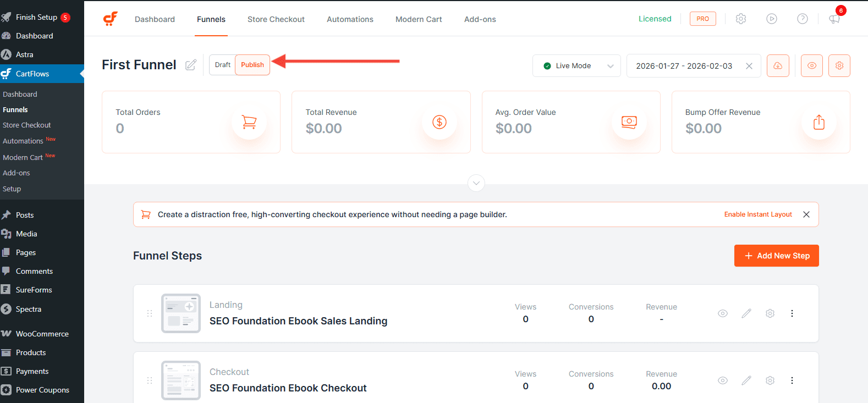Open settings gear for the Ebook Checkout step
This screenshot has height=403, width=868.
click(x=770, y=380)
